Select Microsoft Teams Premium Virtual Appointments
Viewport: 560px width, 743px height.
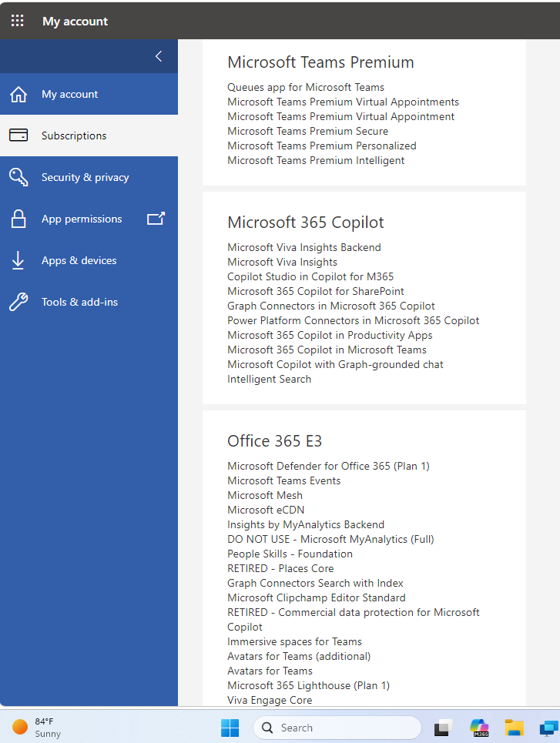point(344,102)
